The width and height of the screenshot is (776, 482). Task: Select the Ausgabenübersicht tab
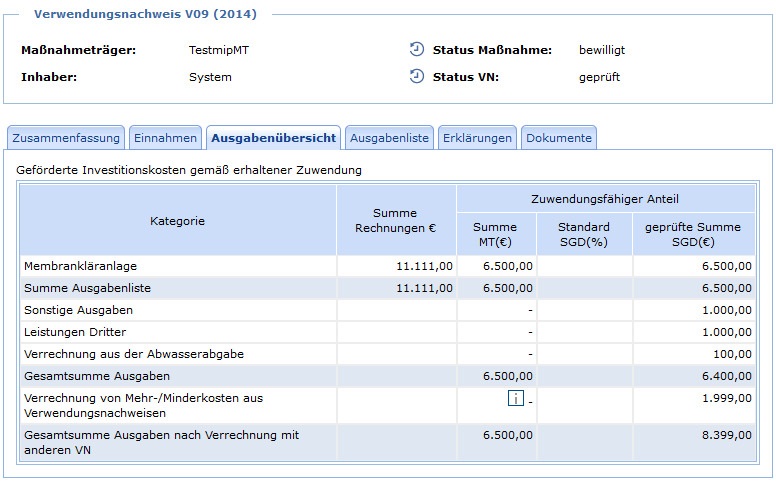pos(273,138)
